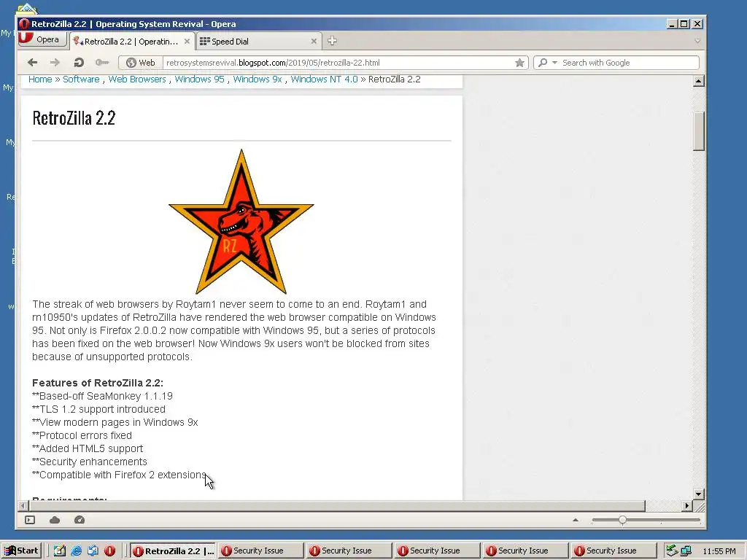Switch to the RetroZilla 2.2 tab
This screenshot has height=560, width=747.
[x=133, y=42]
